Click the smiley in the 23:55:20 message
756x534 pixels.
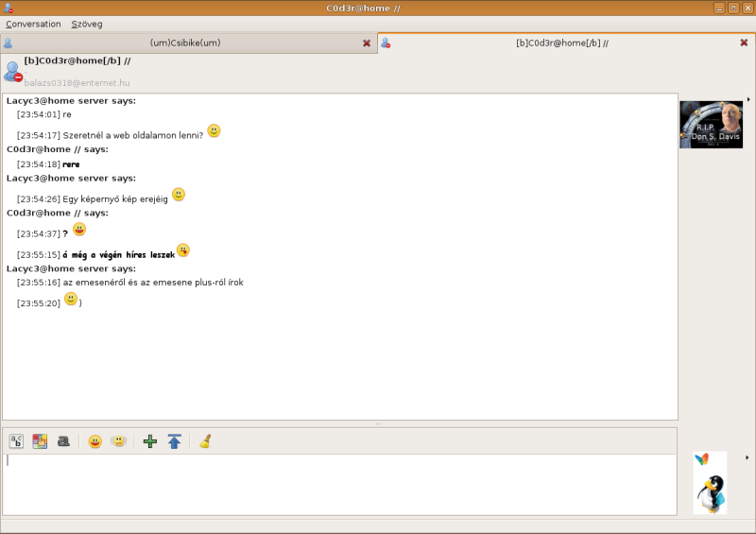point(71,299)
